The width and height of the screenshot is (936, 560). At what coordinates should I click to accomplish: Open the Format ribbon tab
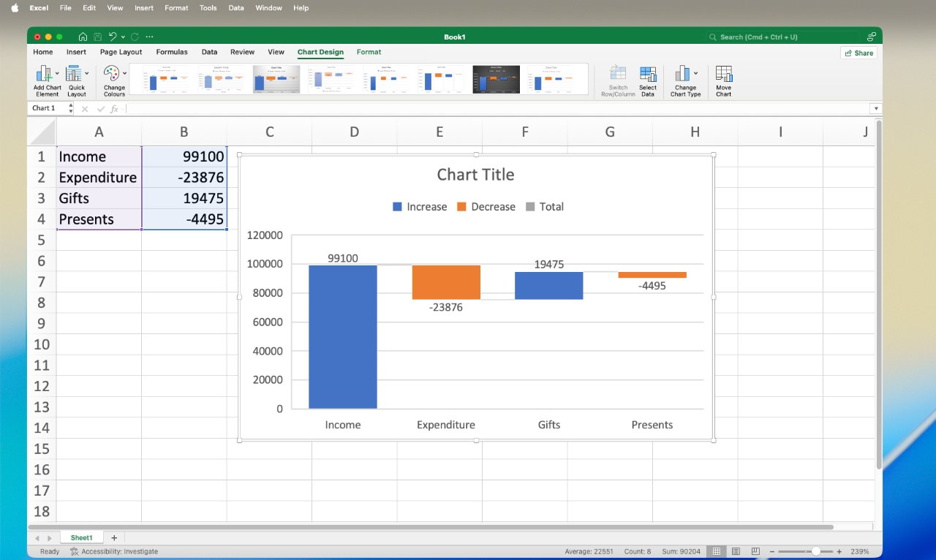click(x=369, y=52)
